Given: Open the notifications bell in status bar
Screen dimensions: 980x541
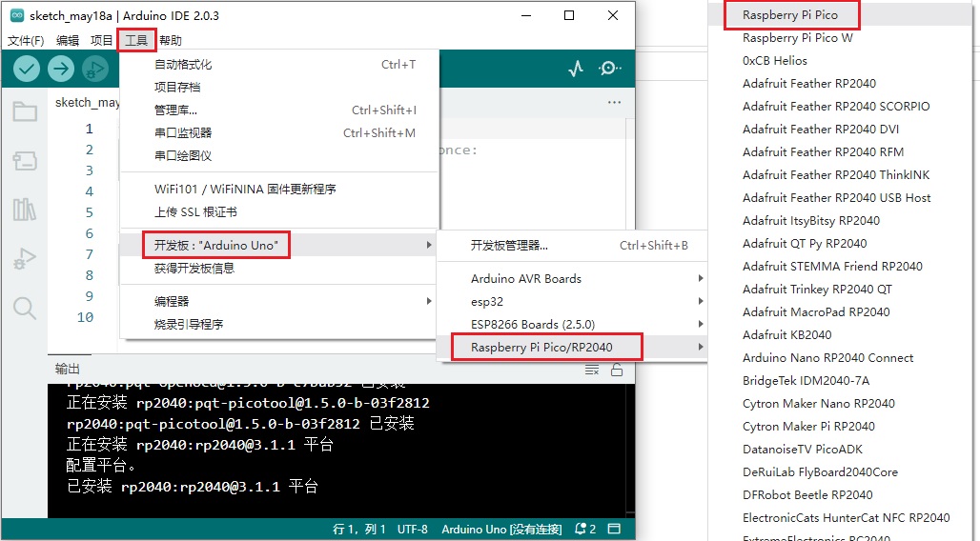Looking at the screenshot, I should 585,530.
